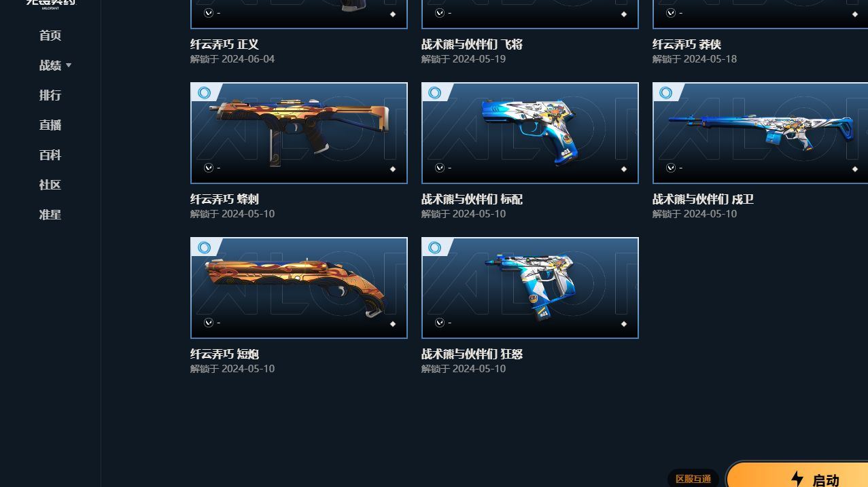Click the 启动 launch button
This screenshot has width=868, height=487.
point(798,475)
